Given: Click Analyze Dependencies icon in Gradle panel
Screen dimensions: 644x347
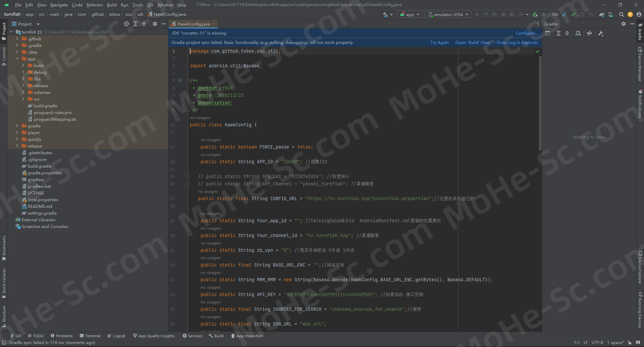Looking at the screenshot, I should click(578, 33).
